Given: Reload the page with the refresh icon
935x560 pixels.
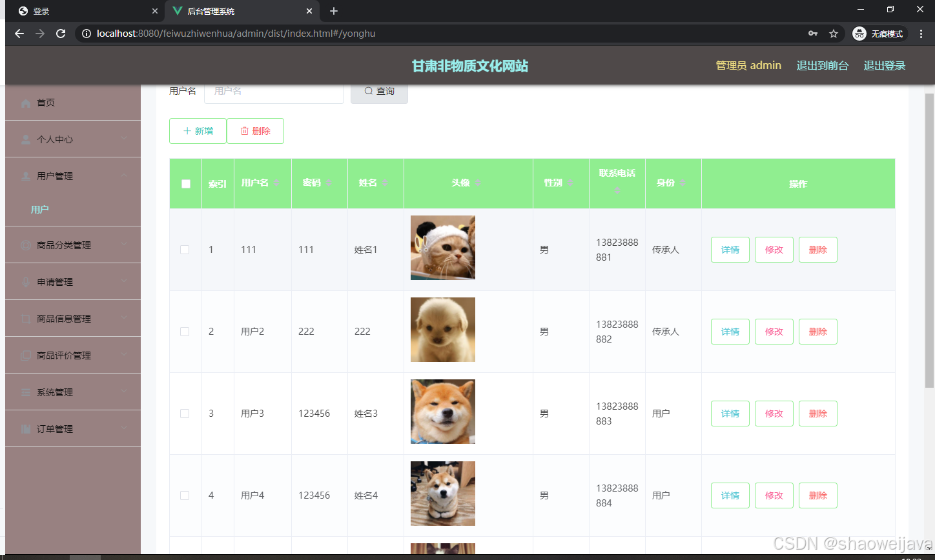Looking at the screenshot, I should point(61,34).
